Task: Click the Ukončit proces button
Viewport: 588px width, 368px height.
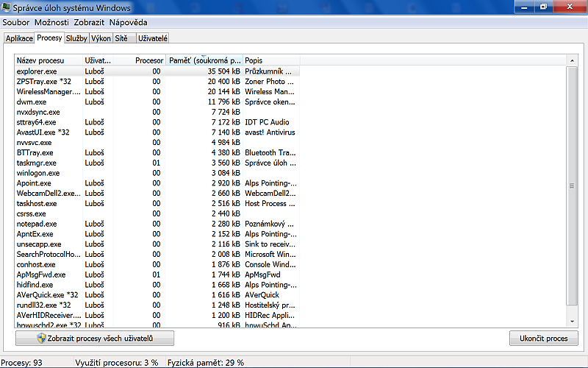Action: coord(543,338)
